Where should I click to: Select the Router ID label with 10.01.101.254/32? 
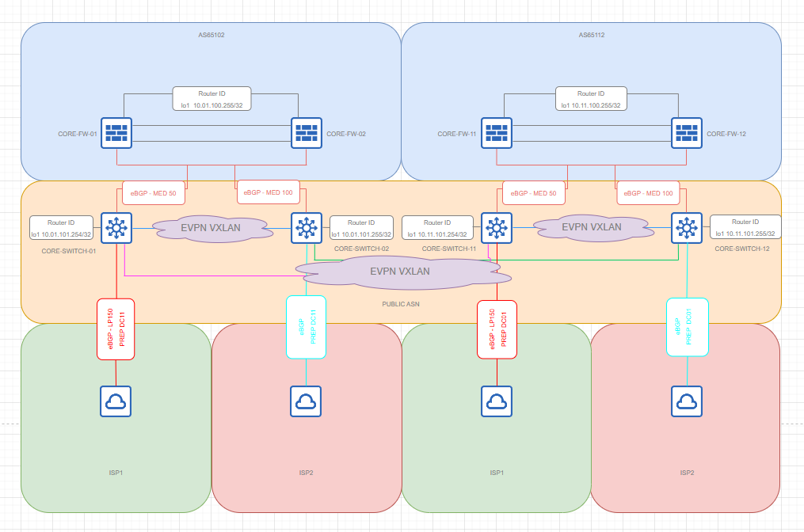tap(63, 227)
